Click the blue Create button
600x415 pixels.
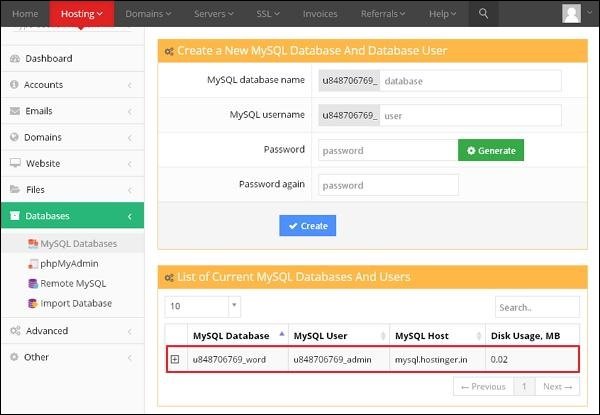point(307,226)
